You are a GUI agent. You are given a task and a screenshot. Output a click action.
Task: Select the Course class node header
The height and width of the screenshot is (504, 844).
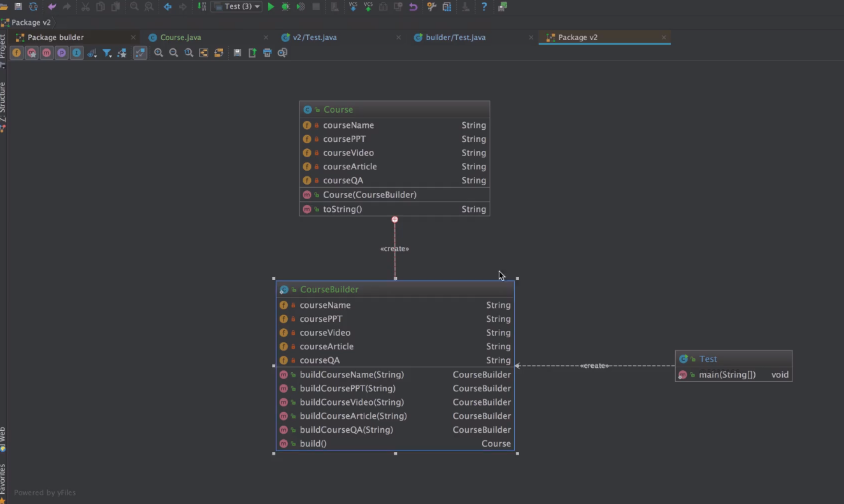pos(395,109)
